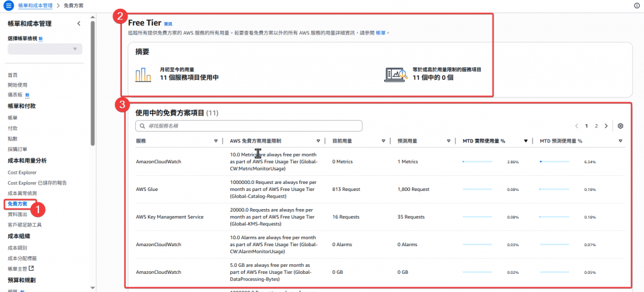
Task: Collapse the billing sidebar with chevron
Action: (79, 23)
